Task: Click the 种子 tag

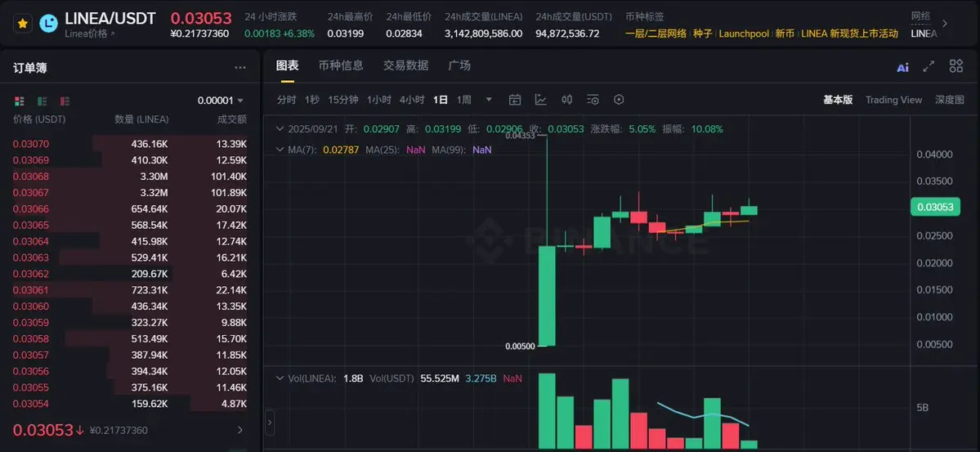Action: coord(702,34)
